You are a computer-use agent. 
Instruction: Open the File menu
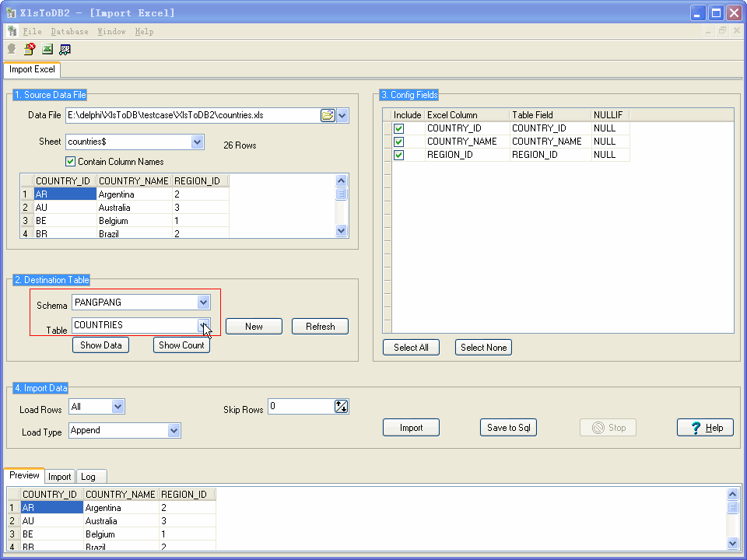tap(33, 31)
